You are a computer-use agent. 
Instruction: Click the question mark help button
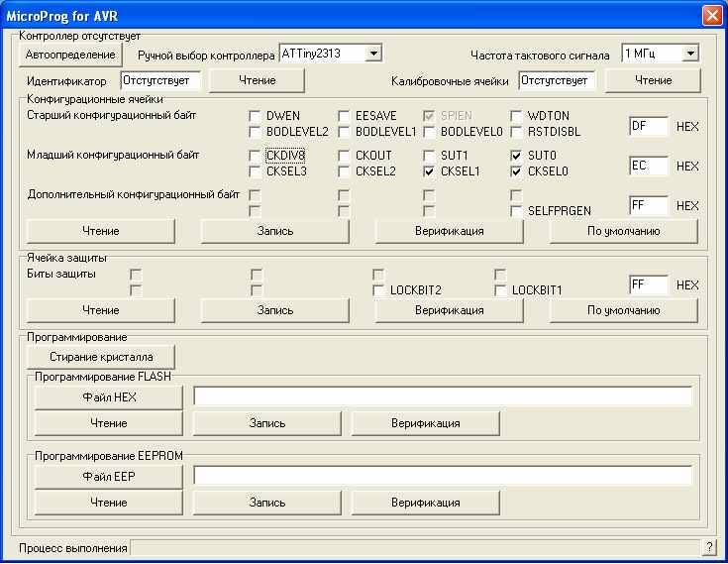709,547
